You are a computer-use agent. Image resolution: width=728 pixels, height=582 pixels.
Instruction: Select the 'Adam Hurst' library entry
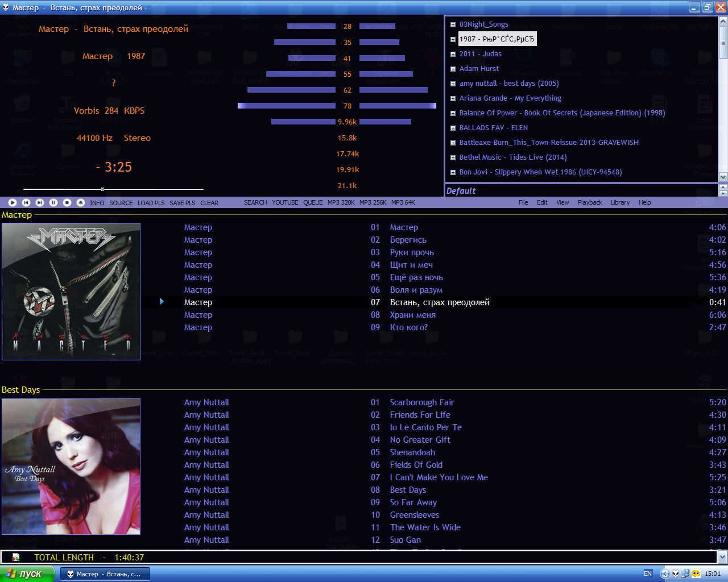click(479, 69)
